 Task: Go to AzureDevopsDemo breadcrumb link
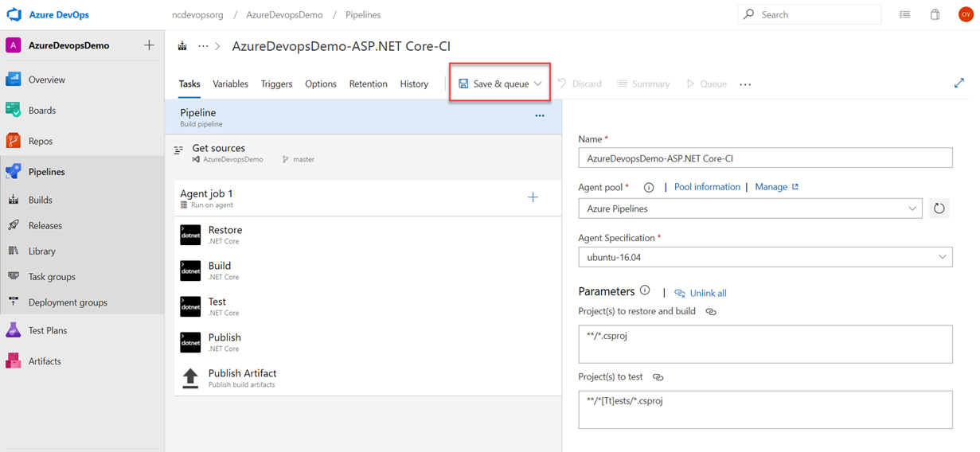point(284,14)
